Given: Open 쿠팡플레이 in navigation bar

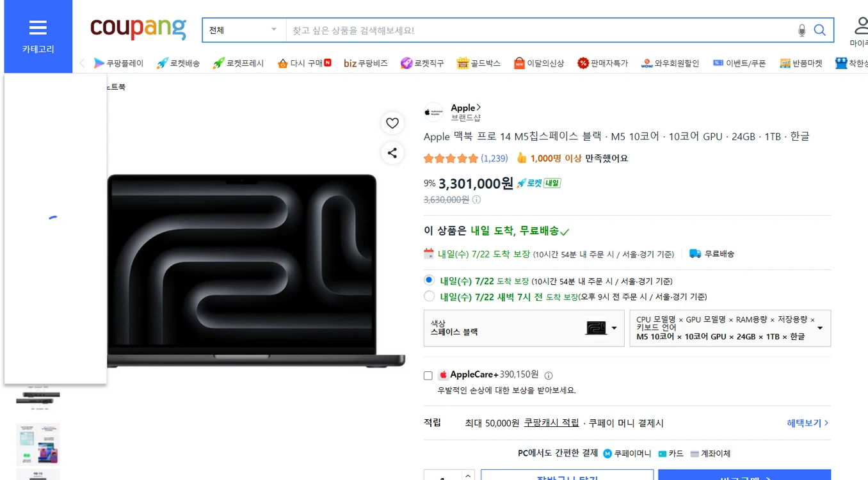Looking at the screenshot, I should click(x=118, y=63).
